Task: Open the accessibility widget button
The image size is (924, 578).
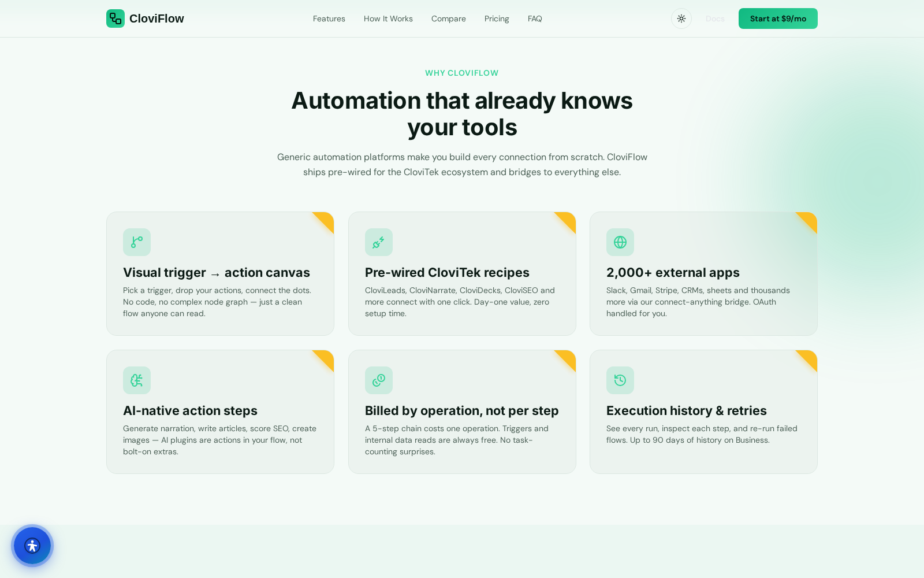Action: tap(32, 546)
